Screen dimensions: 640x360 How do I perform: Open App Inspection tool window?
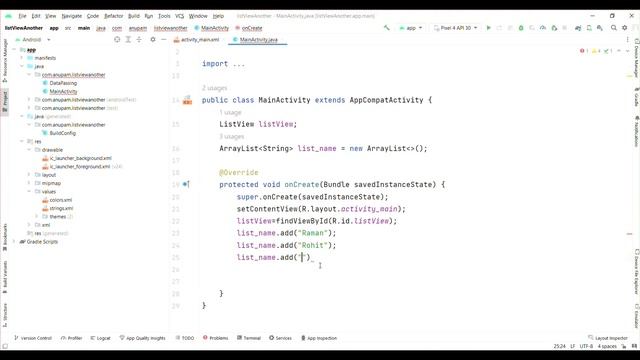(x=319, y=338)
